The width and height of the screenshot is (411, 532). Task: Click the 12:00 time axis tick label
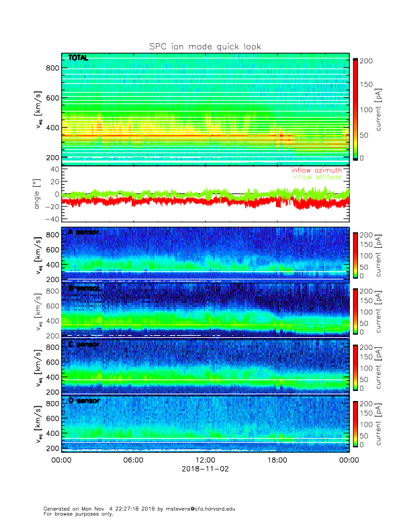click(x=205, y=461)
